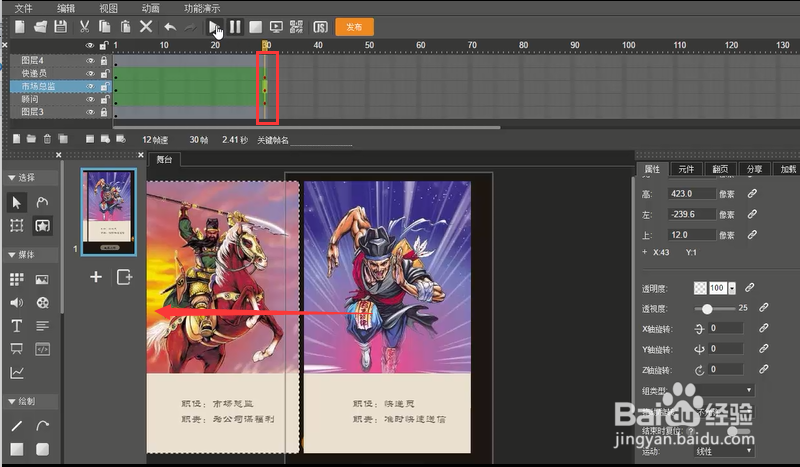Screen dimensions: 800x467
Task: Toggle visibility of 顾问 layer
Action: 90,99
